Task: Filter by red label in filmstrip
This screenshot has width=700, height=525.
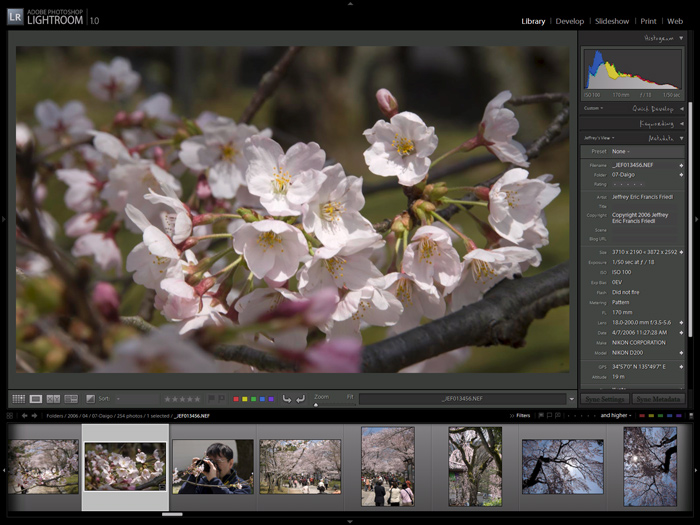Action: click(642, 416)
